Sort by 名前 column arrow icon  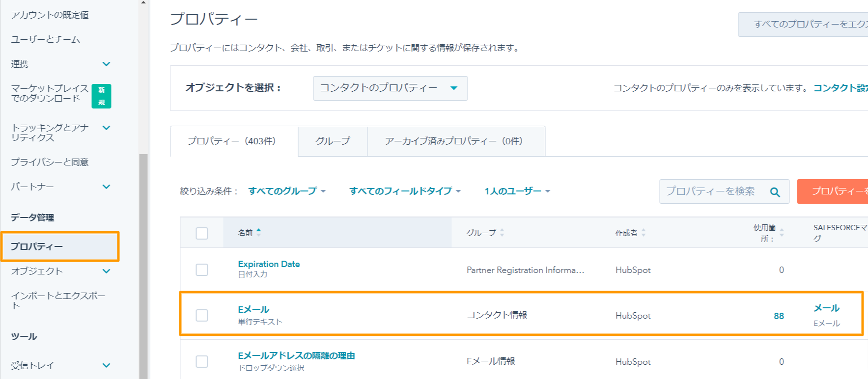click(258, 232)
